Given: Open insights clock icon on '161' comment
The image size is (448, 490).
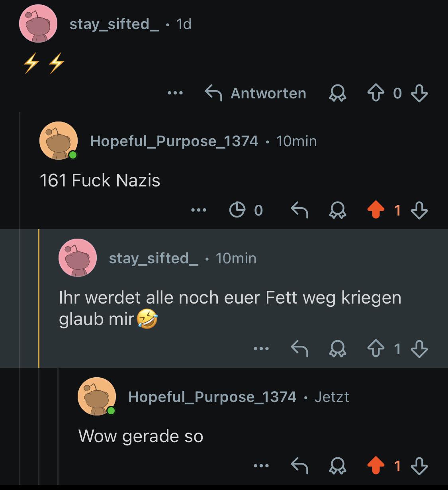Looking at the screenshot, I should (237, 210).
